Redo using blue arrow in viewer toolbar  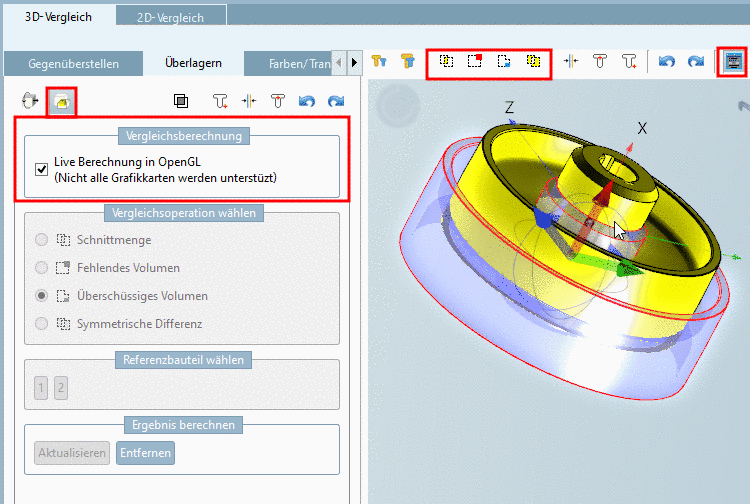point(696,61)
